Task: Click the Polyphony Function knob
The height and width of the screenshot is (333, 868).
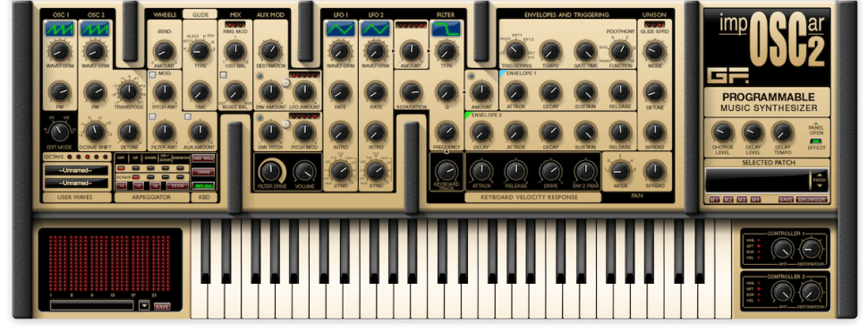Action: coord(620,52)
